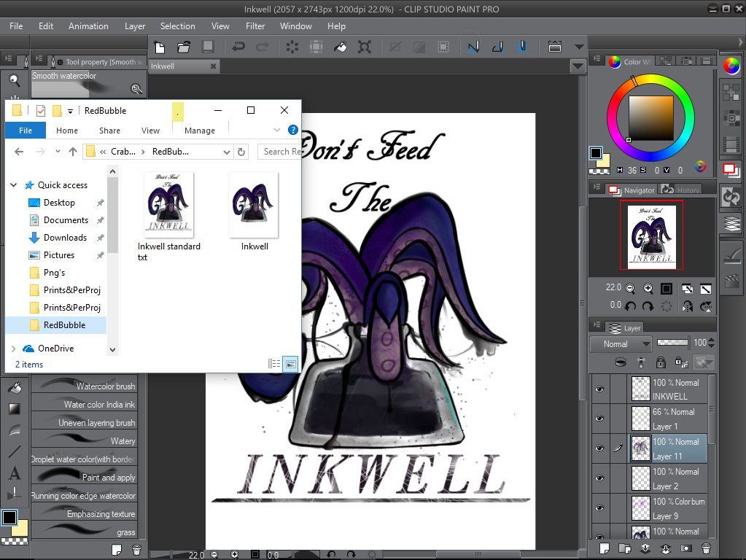
Task: Click the Scale/Rotate transform toolbar icon
Action: [x=364, y=47]
